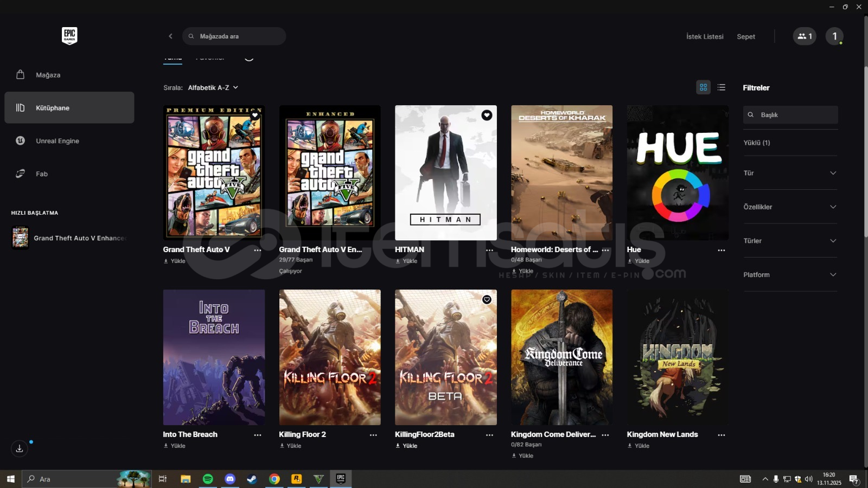Click Yükle under Grand Theft Auto V

click(175, 261)
